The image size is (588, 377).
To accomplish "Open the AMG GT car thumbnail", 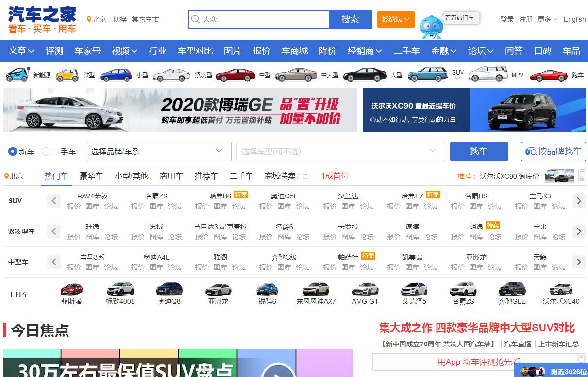I will pos(365,290).
